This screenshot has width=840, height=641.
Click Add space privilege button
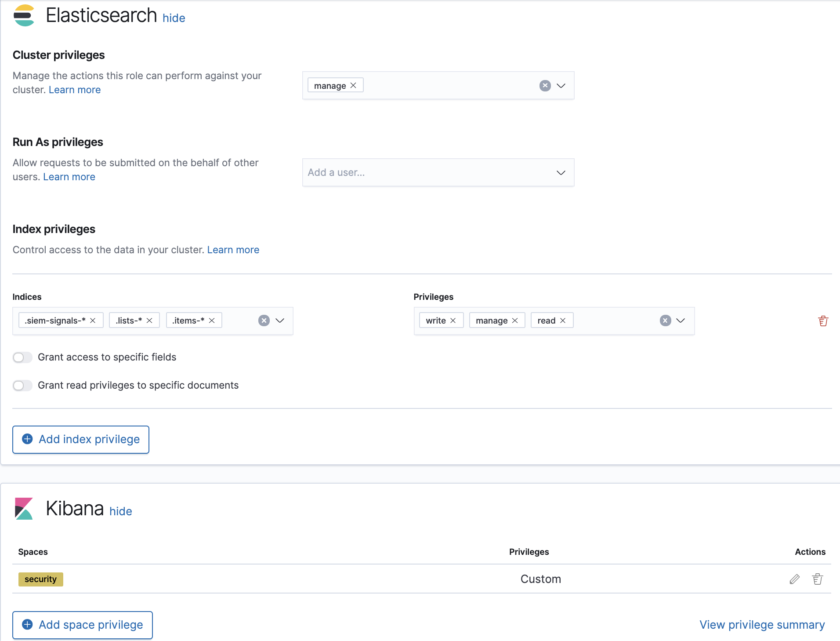[83, 625]
